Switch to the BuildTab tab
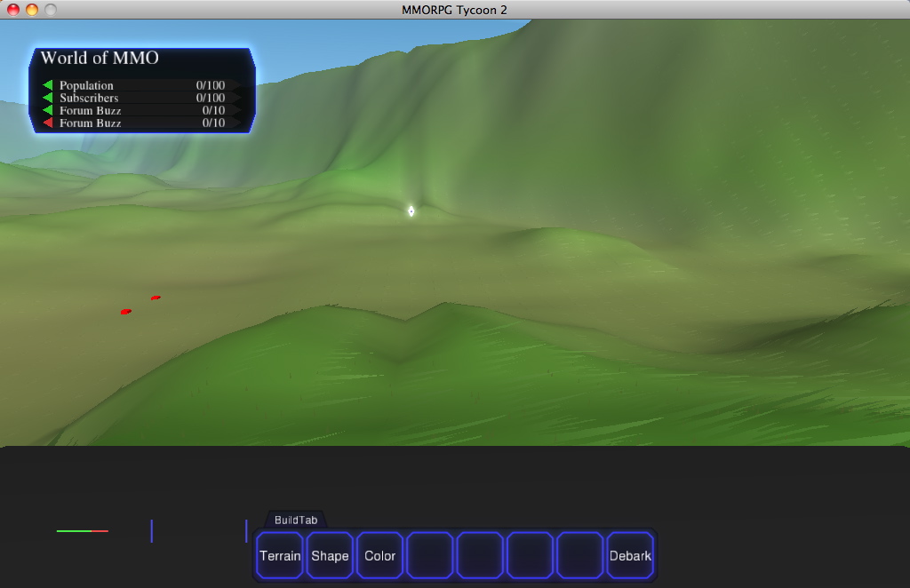Screen dimensions: 910x588 coord(296,520)
